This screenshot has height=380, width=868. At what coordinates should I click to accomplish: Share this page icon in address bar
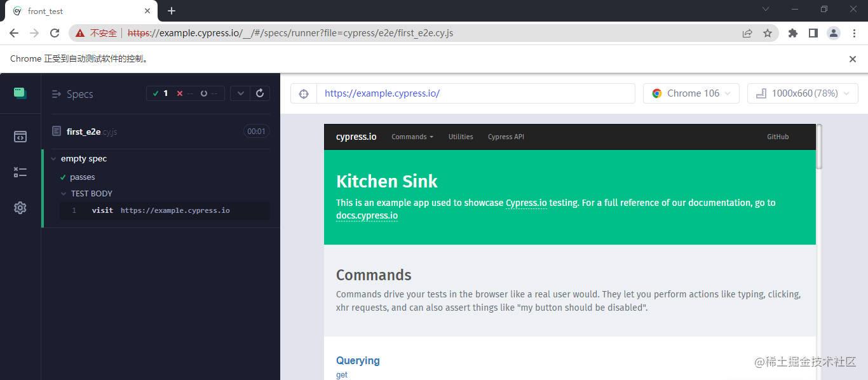click(x=747, y=33)
